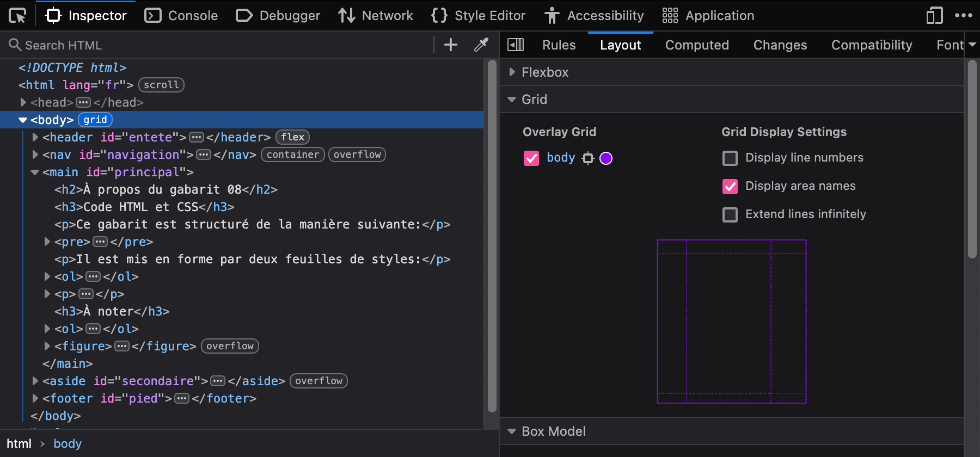Select the eyedropper color picker icon
The height and width of the screenshot is (457, 980).
[481, 45]
